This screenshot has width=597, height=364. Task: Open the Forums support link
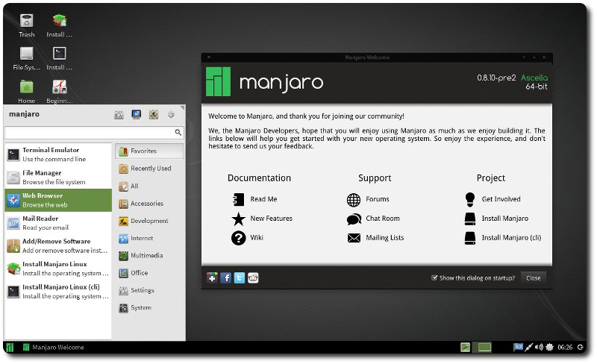coord(368,199)
